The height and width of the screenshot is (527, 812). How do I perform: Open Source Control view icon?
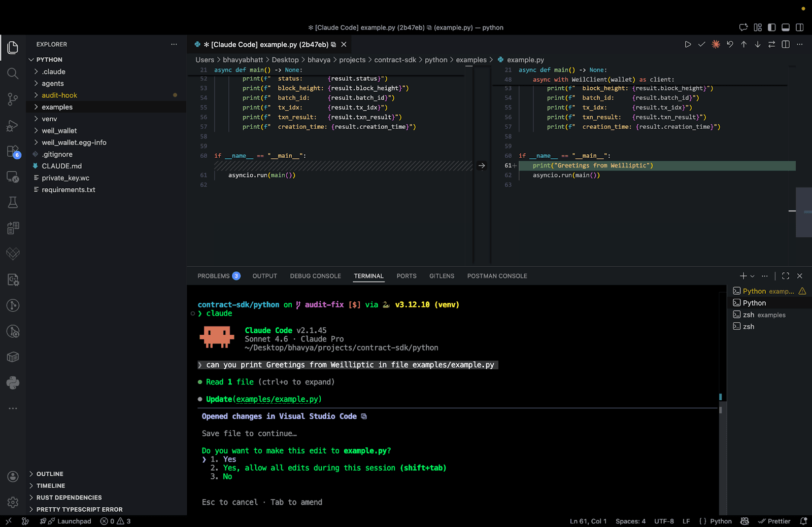coord(13,99)
